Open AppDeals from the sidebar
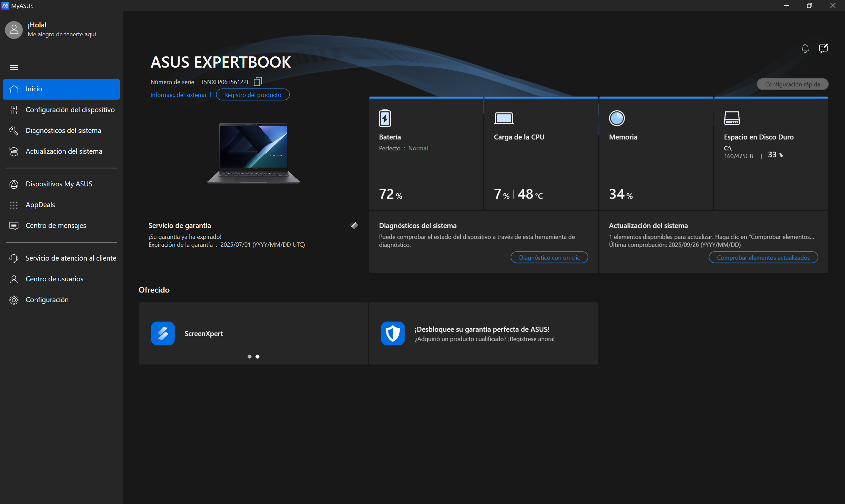Screen dimensions: 845x504 click(x=40, y=205)
